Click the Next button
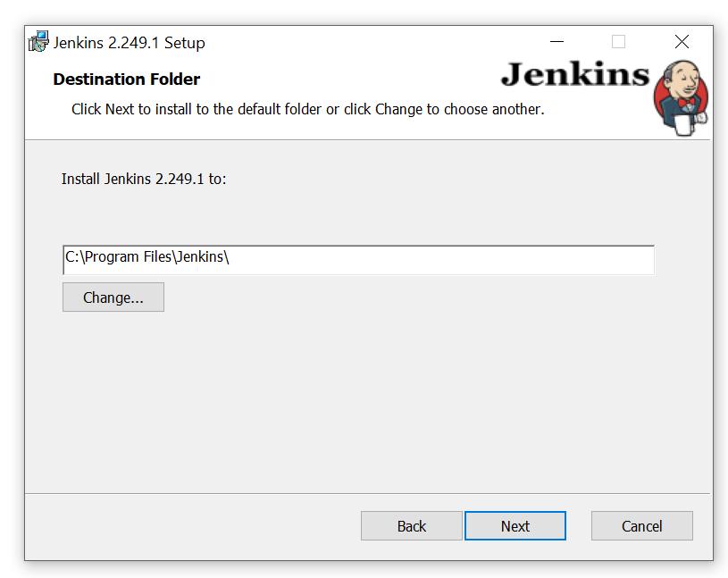The image size is (728, 578). point(515,525)
